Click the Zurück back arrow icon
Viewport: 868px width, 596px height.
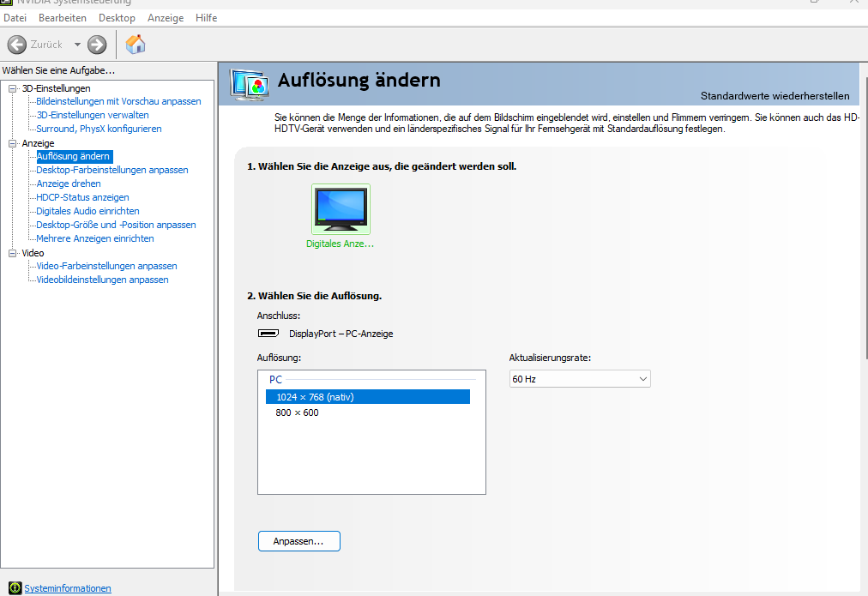pyautogui.click(x=16, y=45)
